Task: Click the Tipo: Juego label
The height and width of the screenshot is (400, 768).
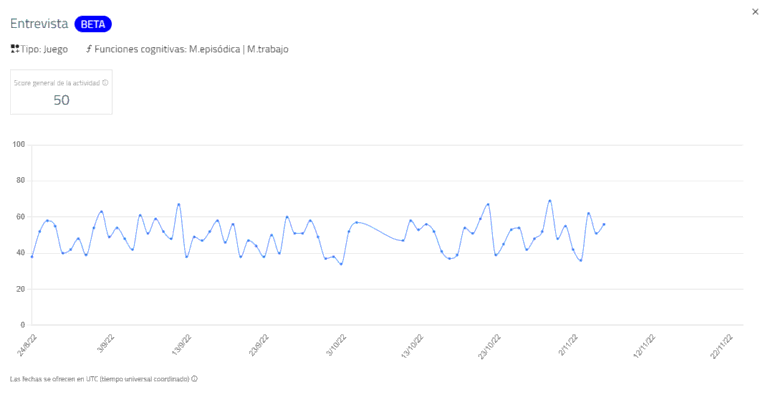Action: pos(44,48)
